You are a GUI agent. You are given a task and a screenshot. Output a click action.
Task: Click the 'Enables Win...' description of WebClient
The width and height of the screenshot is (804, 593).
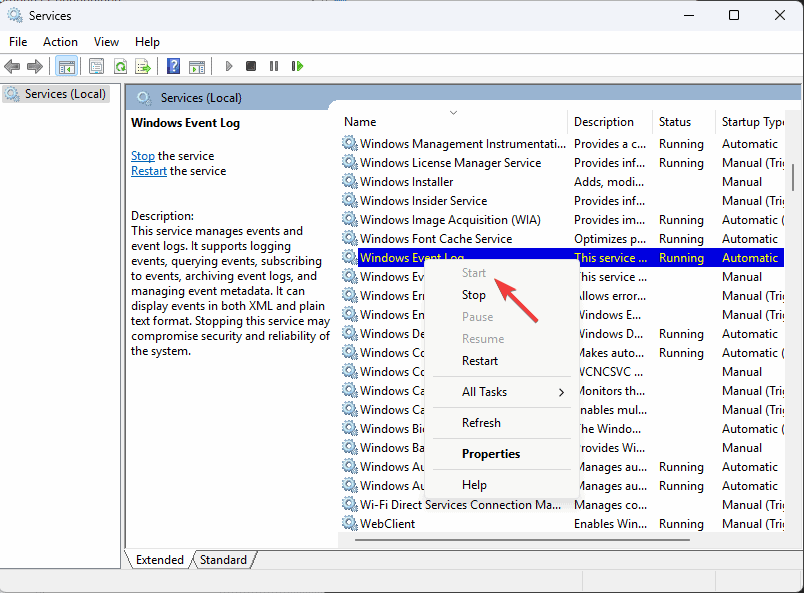610,524
